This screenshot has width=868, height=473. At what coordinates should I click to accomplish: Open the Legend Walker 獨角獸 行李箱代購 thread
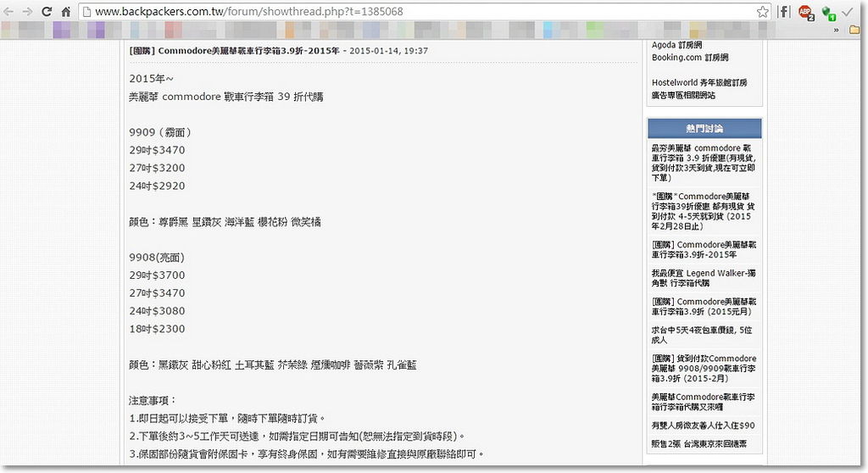(704, 278)
